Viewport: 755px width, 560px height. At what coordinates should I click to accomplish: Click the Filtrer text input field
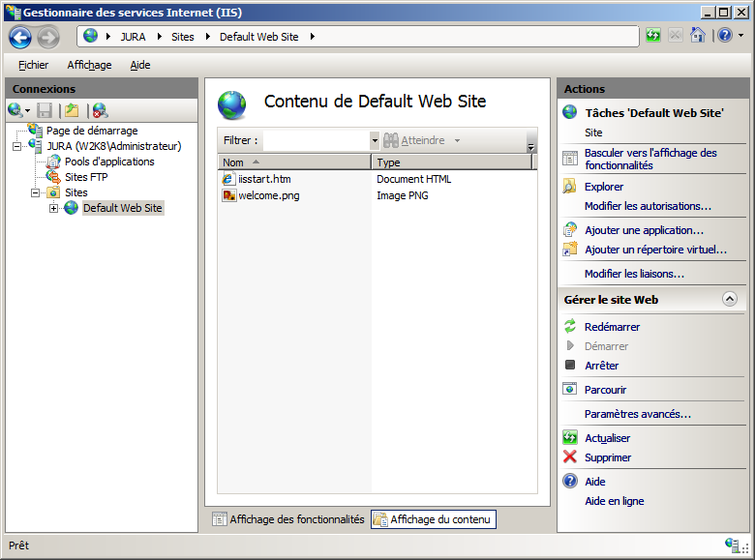tap(317, 141)
